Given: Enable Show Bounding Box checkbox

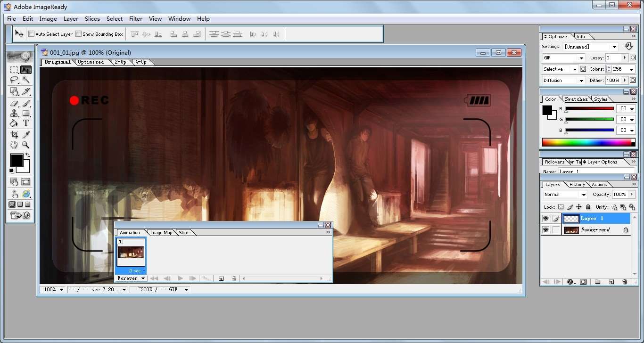Looking at the screenshot, I should coord(79,34).
